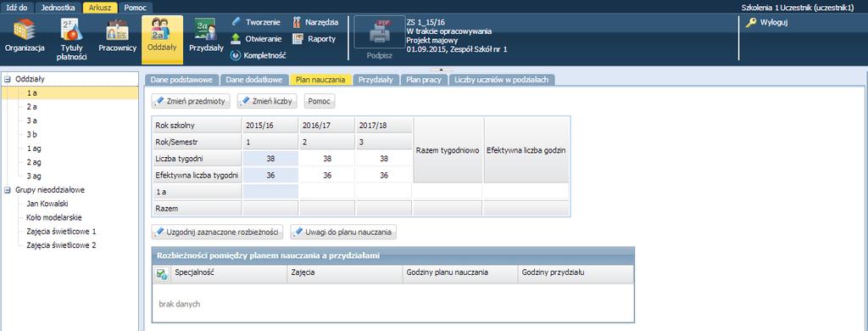Open the Przydziały ribbon icon
This screenshot has width=868, height=331.
206,36
